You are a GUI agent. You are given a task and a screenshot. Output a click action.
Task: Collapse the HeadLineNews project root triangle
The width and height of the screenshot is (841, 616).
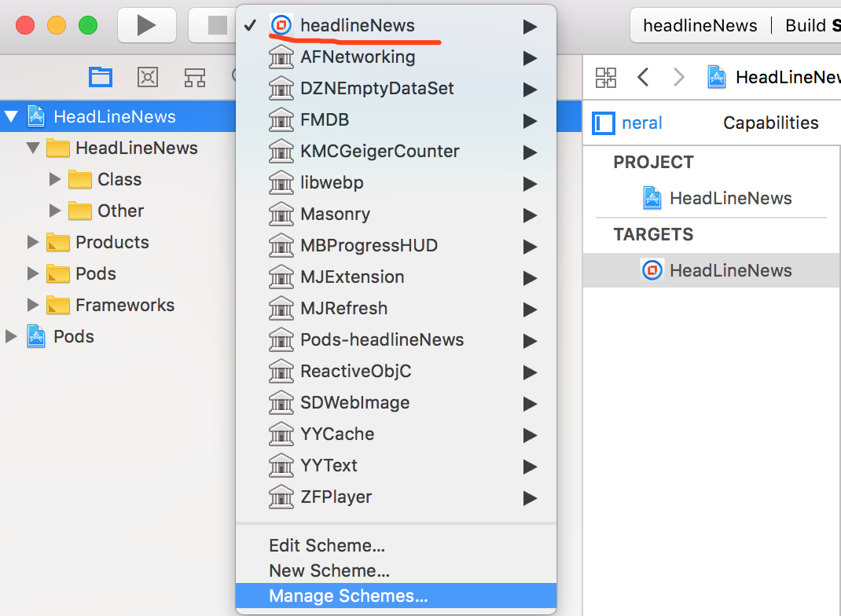(11, 115)
